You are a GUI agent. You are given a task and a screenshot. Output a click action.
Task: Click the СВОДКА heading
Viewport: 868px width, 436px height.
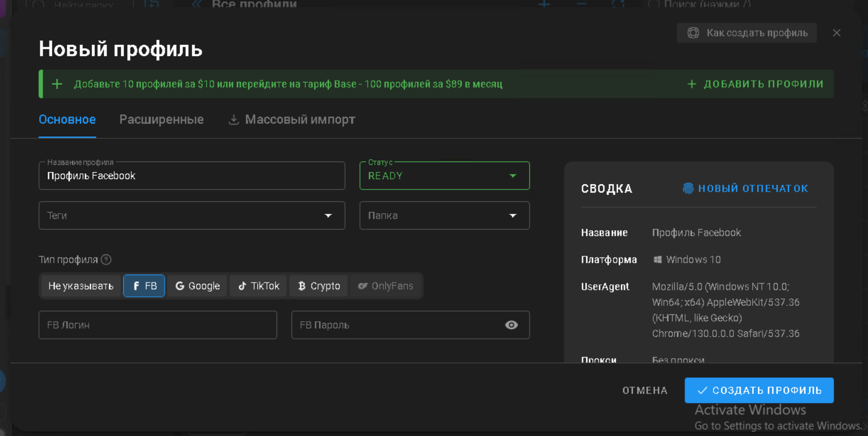click(x=607, y=189)
